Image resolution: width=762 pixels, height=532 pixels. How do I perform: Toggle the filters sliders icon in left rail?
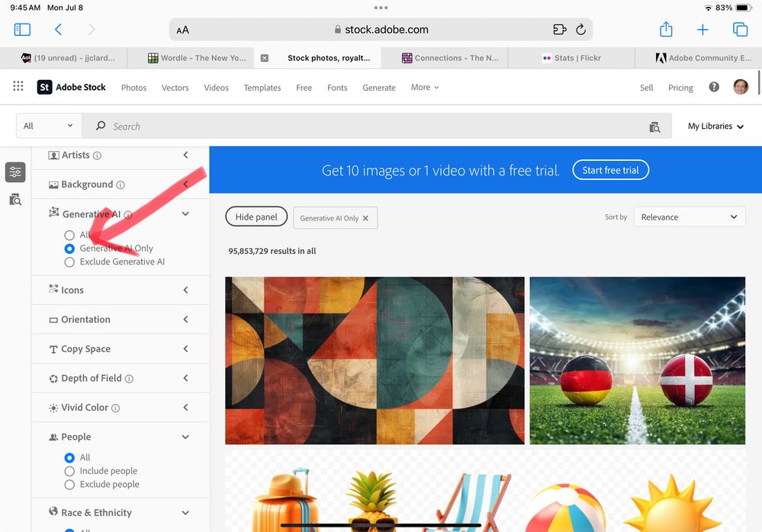tap(15, 172)
